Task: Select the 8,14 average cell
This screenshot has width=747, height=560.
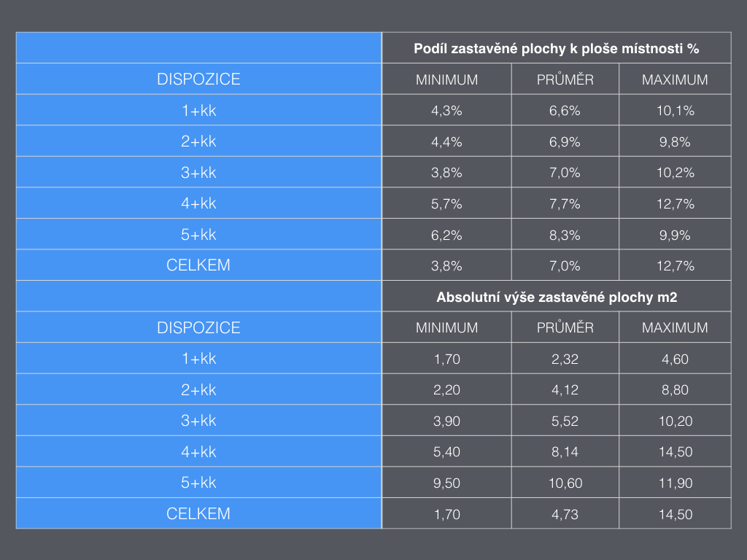Action: 565,452
